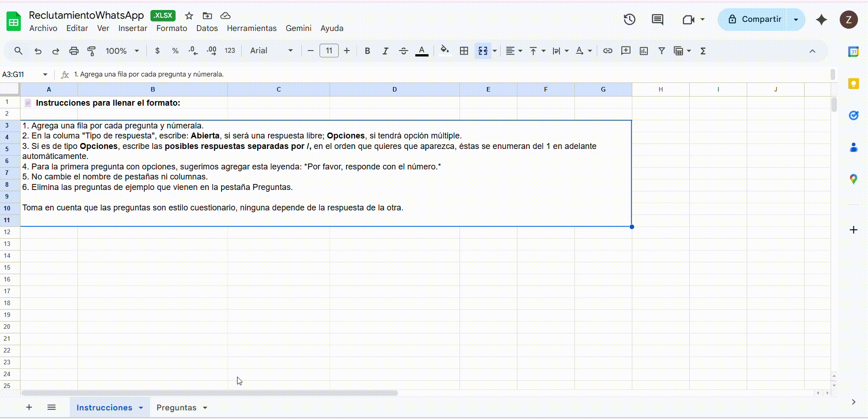Image resolution: width=868 pixels, height=419 pixels.
Task: Open Google Maps side panel
Action: pyautogui.click(x=853, y=179)
